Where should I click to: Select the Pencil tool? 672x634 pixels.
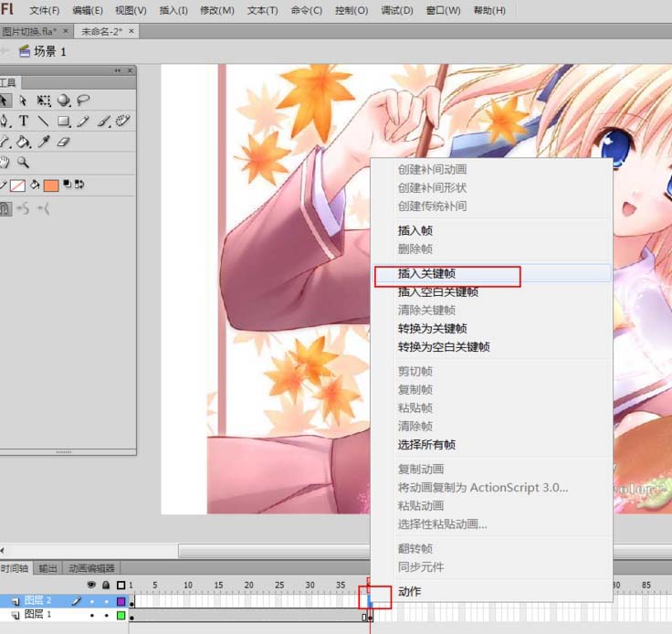83,122
